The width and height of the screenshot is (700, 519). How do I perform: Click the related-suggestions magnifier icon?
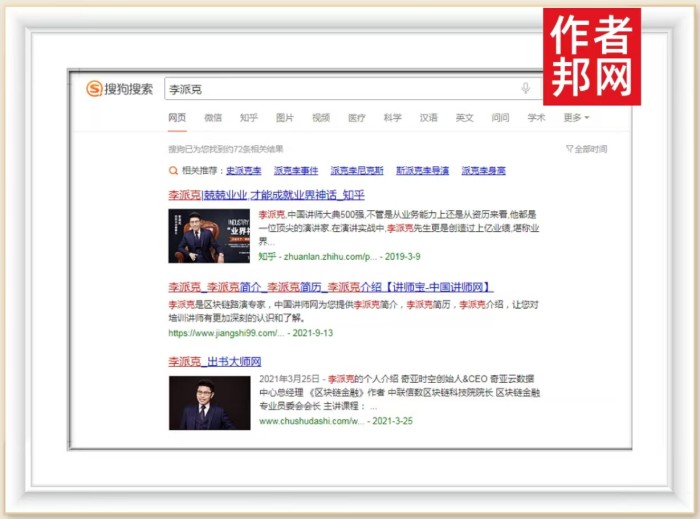coord(173,170)
